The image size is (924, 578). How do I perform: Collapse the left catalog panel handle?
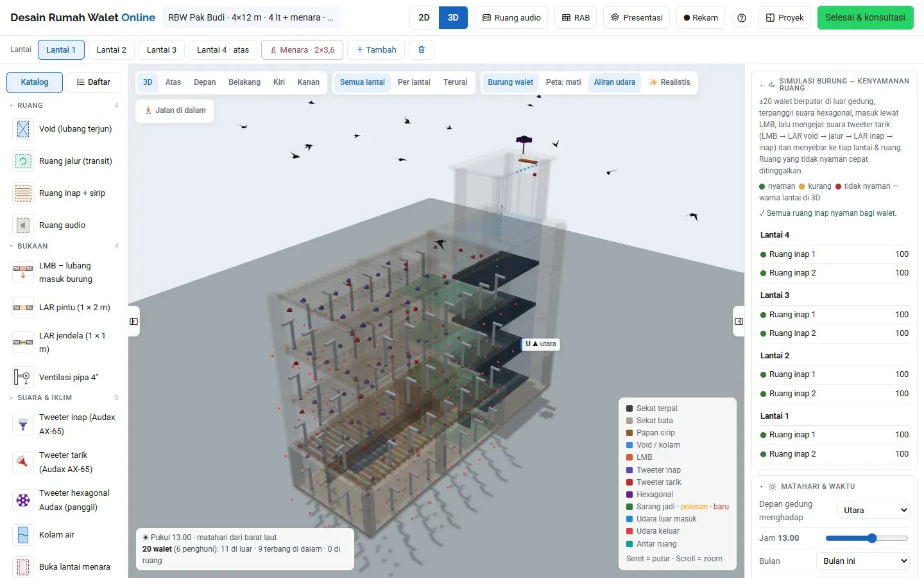134,321
